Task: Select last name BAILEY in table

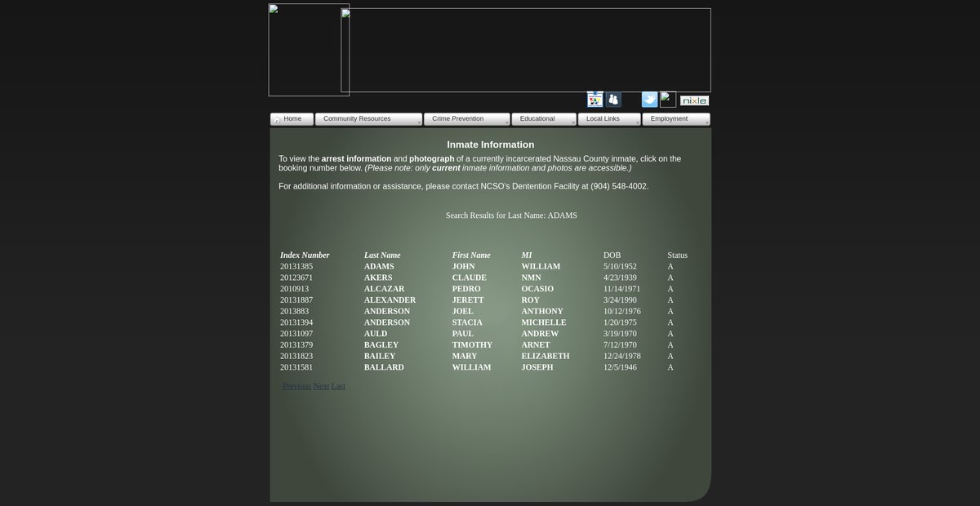Action: 380,357
